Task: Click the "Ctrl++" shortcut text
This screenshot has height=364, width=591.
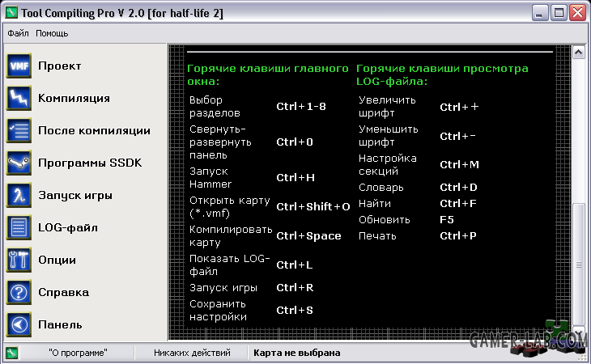Action: point(460,107)
